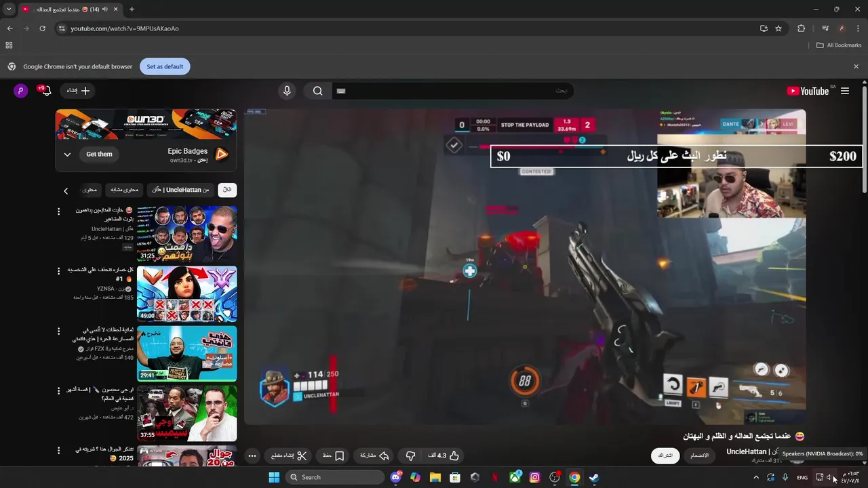
Task: Open the options menu for the 49:00 video
Action: (x=58, y=271)
